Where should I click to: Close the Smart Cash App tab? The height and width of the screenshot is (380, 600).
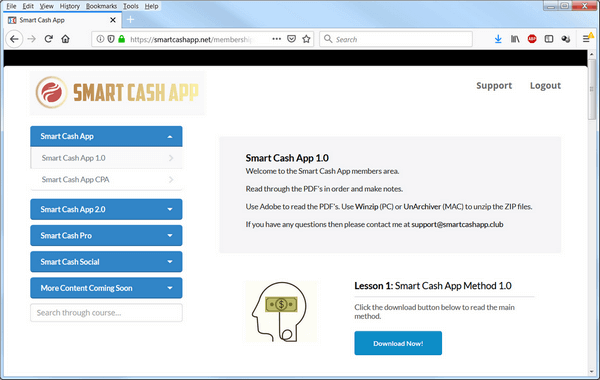pyautogui.click(x=113, y=20)
